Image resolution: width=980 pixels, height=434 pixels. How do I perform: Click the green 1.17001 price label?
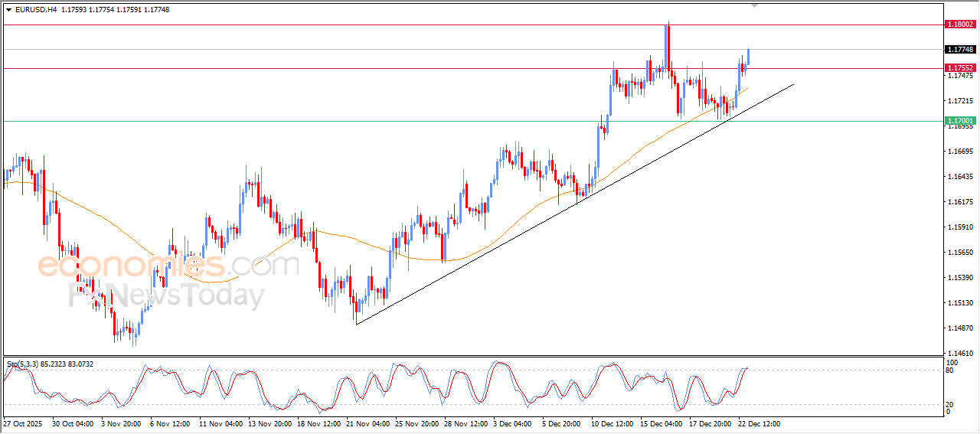[960, 121]
